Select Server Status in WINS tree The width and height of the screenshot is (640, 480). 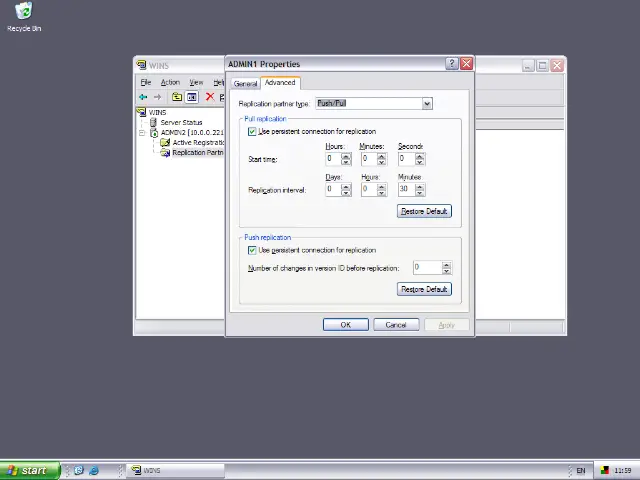pyautogui.click(x=181, y=122)
